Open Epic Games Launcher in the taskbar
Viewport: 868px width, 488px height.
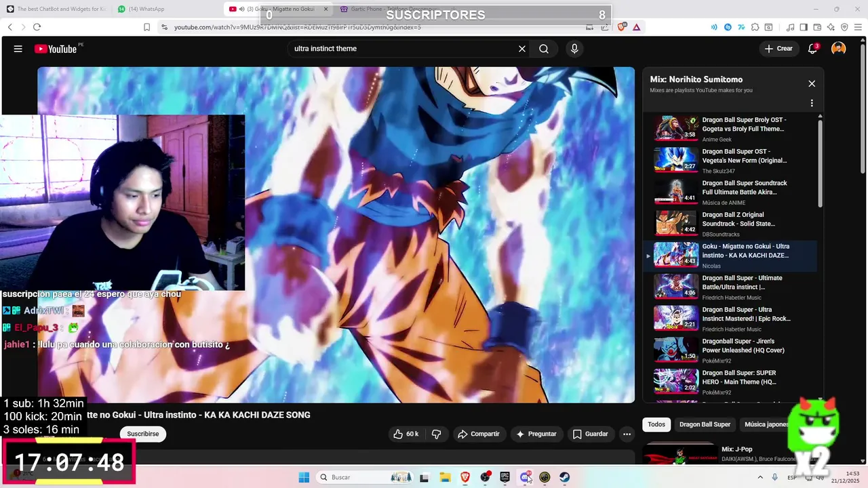(505, 477)
